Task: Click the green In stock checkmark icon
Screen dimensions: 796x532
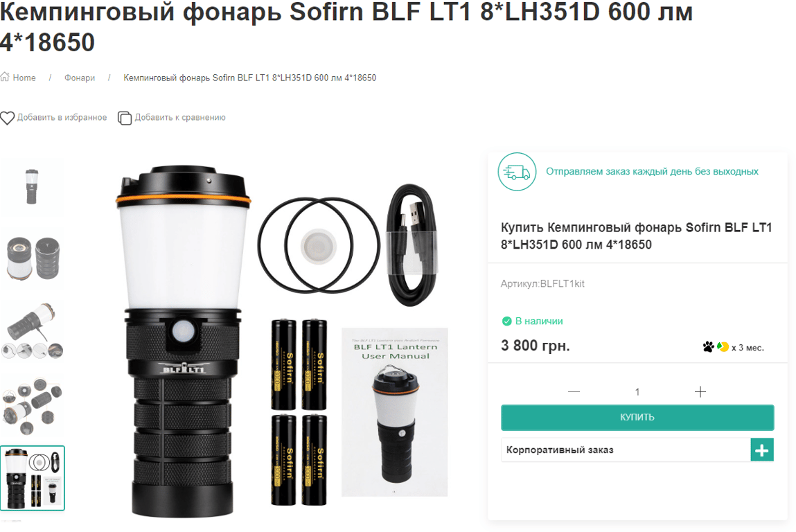Action: (506, 321)
